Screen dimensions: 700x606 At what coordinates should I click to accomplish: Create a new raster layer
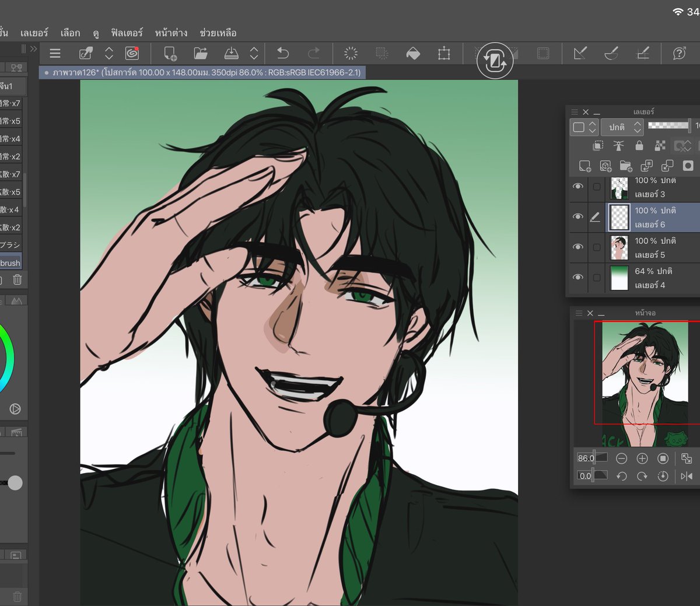pos(584,166)
